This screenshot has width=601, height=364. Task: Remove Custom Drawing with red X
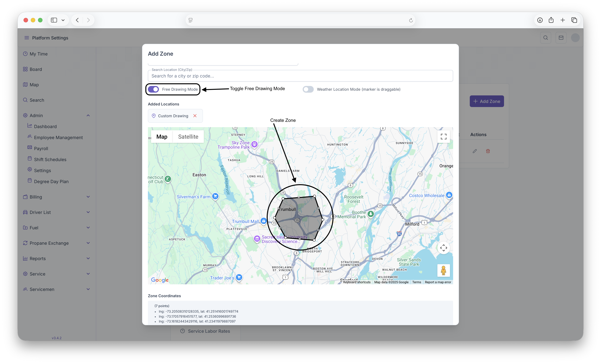point(195,116)
